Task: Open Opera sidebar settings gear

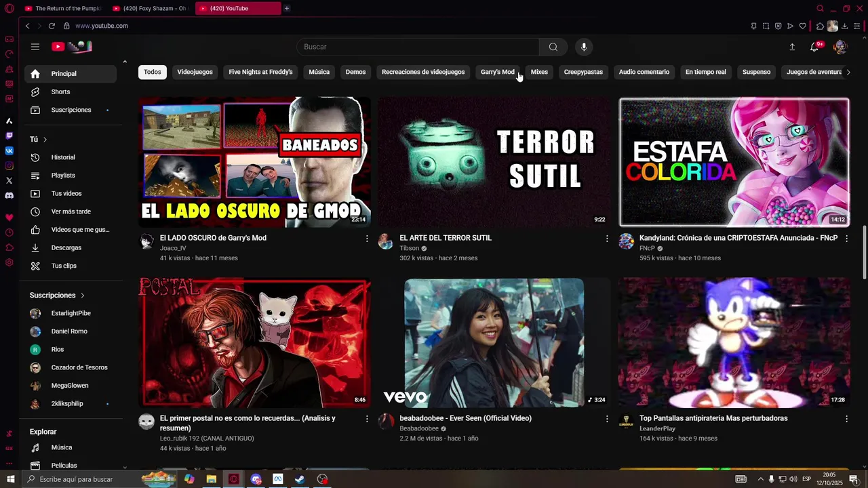Action: tap(9, 262)
